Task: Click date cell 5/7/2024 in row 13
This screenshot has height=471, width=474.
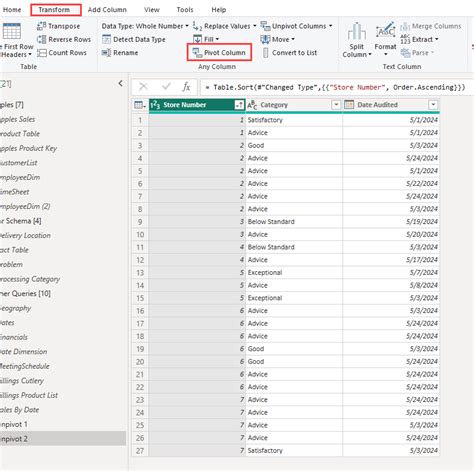Action: point(391,273)
